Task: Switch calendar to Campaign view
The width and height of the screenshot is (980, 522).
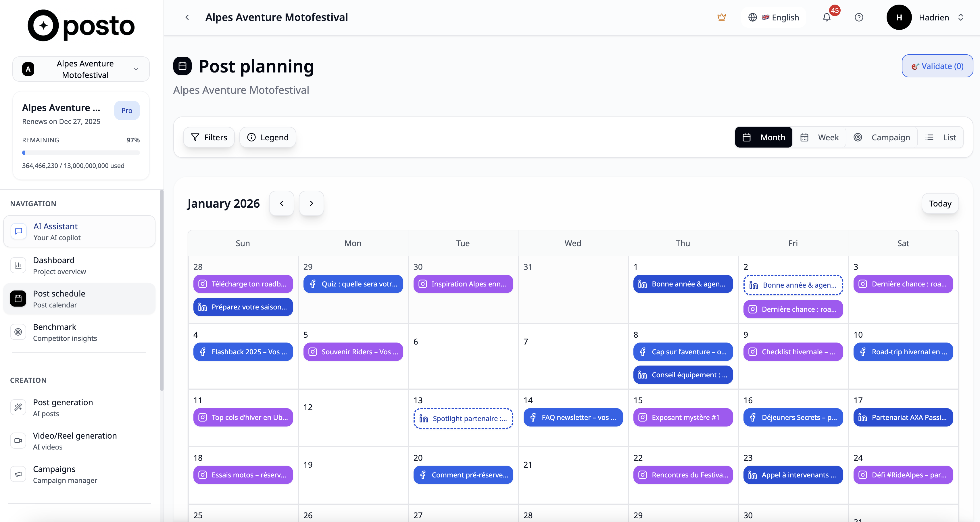Action: point(883,137)
